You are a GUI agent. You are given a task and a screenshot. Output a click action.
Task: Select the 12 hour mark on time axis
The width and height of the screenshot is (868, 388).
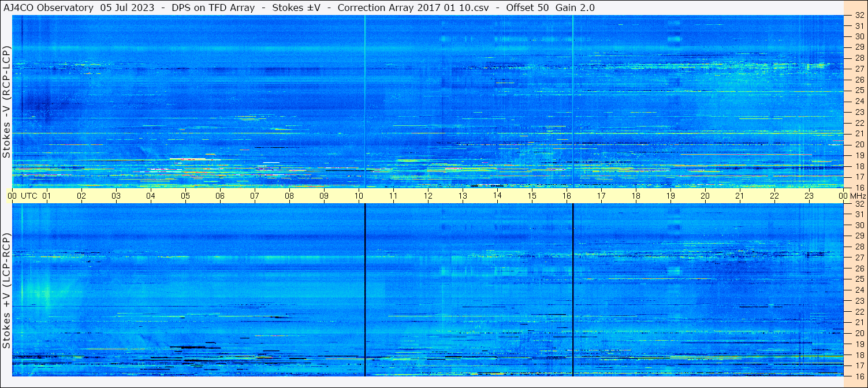click(428, 196)
